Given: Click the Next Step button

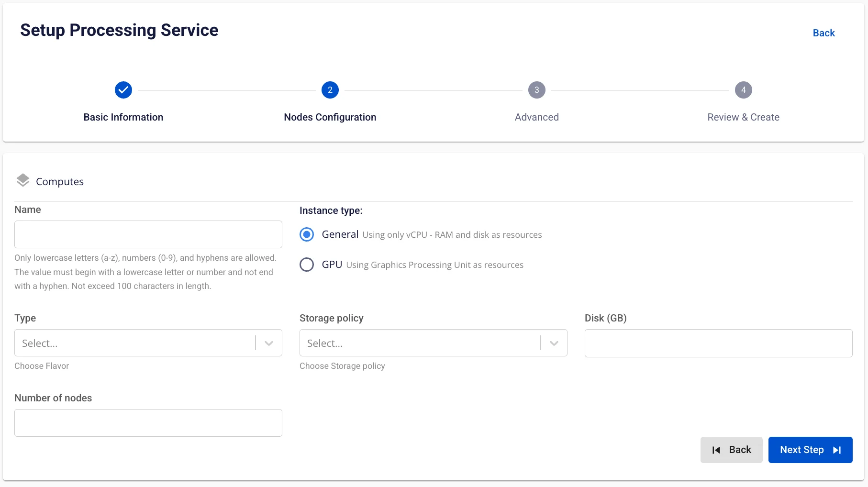Looking at the screenshot, I should (x=811, y=450).
